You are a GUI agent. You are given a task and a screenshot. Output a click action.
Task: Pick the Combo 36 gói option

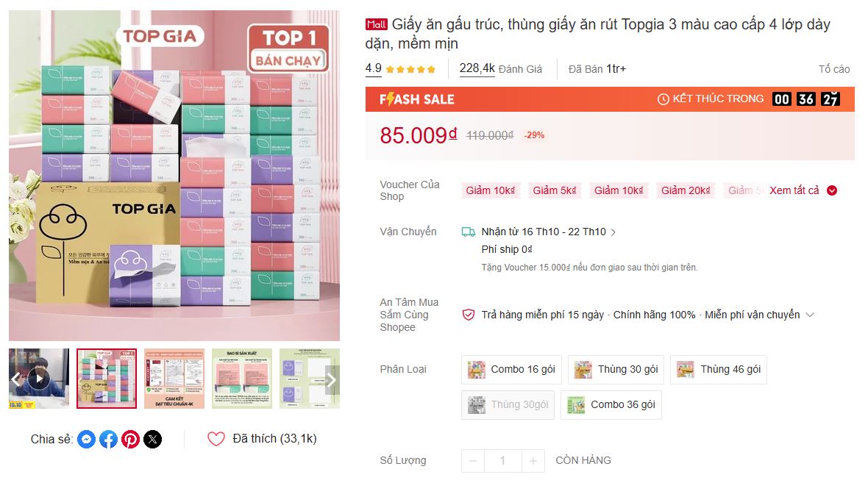611,404
